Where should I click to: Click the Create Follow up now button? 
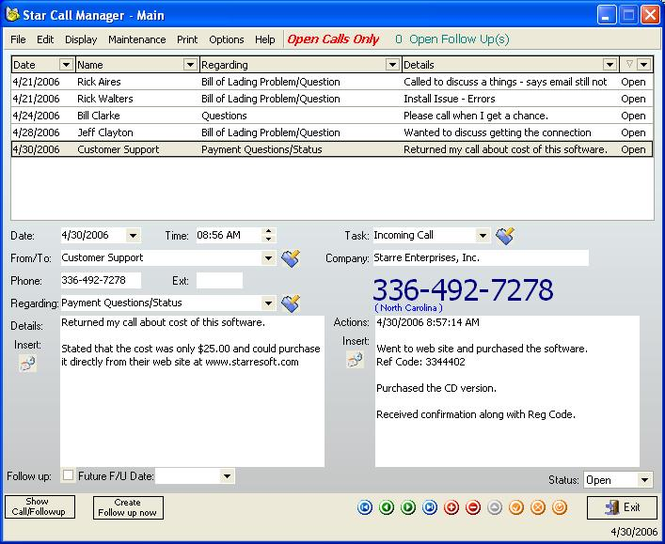pyautogui.click(x=128, y=508)
